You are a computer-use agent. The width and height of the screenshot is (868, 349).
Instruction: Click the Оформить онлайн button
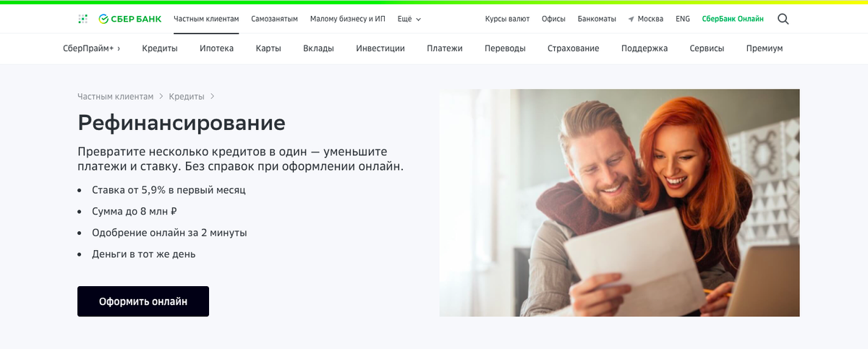point(143,301)
